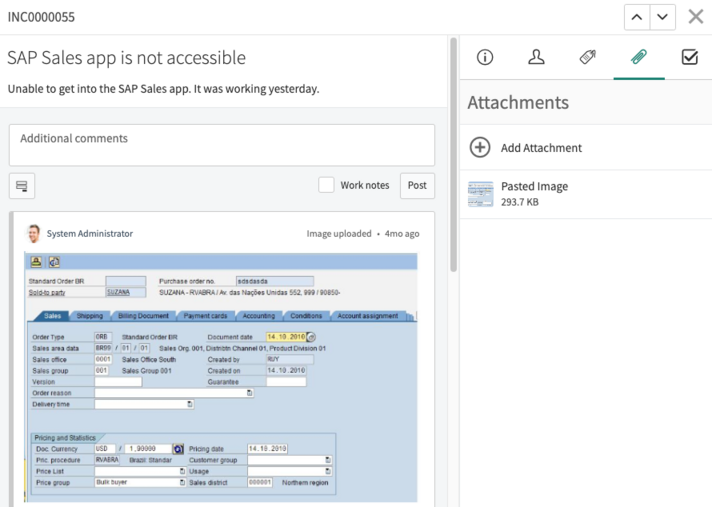The image size is (712, 507).
Task: Post the comment
Action: tap(417, 185)
